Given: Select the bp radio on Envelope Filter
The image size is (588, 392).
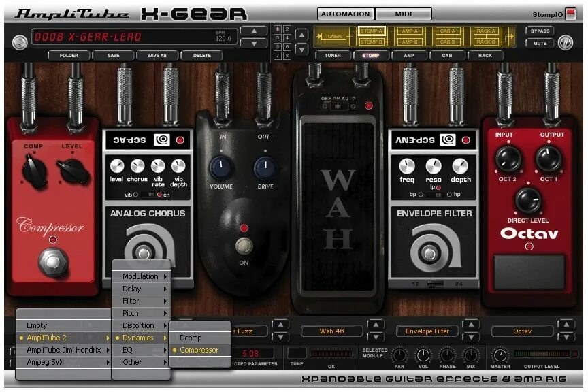Looking at the screenshot, I should (x=421, y=195).
